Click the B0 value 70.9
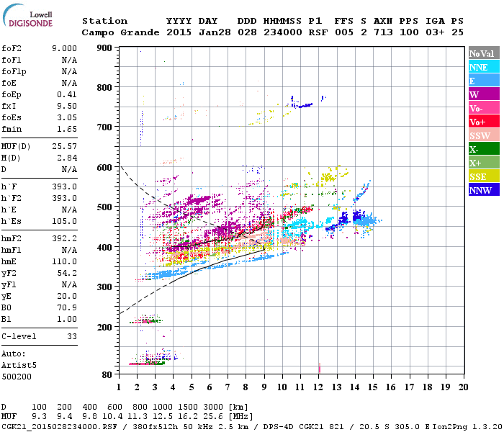 67,307
